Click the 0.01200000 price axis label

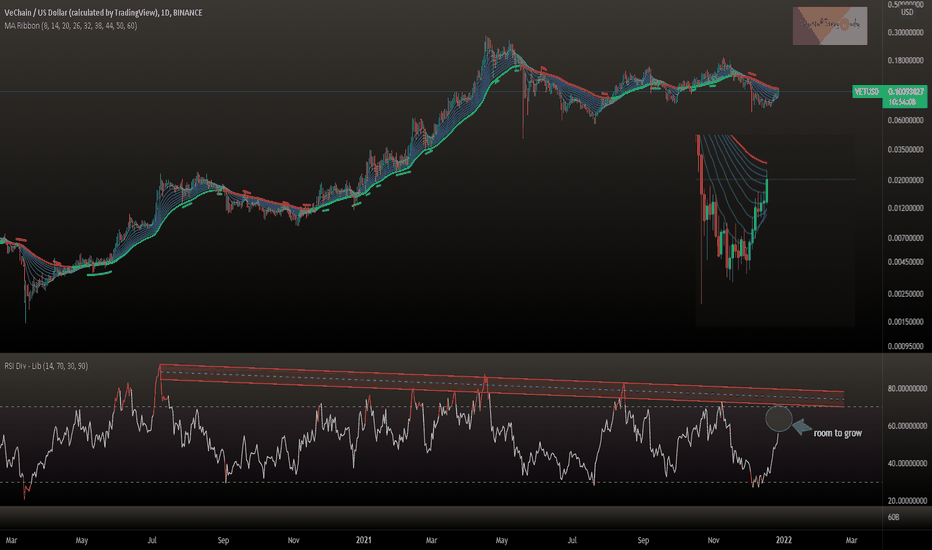[905, 208]
